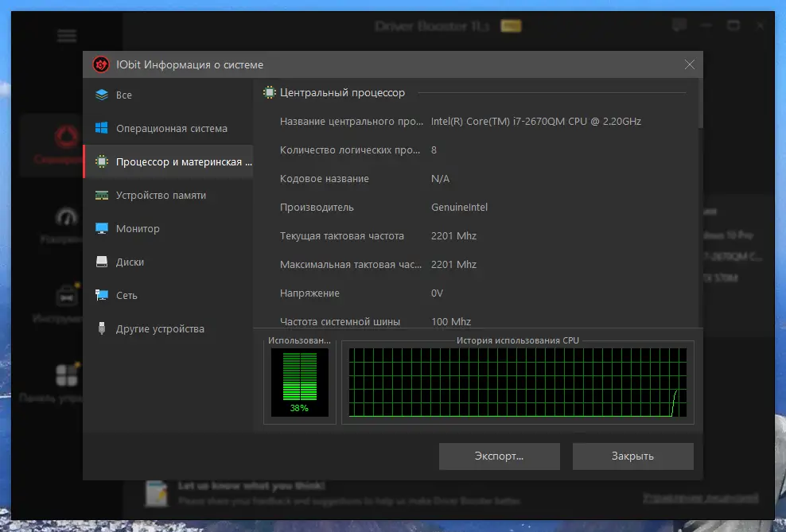Click the Кодовое название label

(325, 178)
